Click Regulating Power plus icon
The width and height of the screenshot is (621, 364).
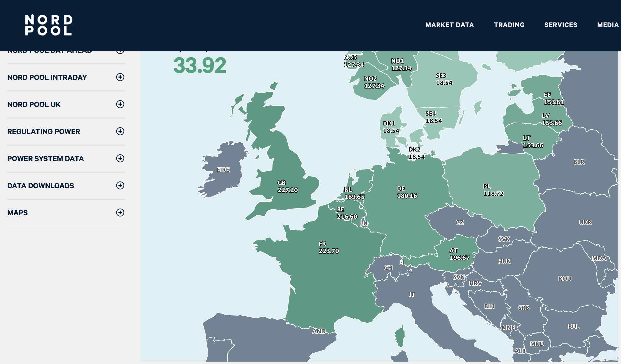coord(120,131)
